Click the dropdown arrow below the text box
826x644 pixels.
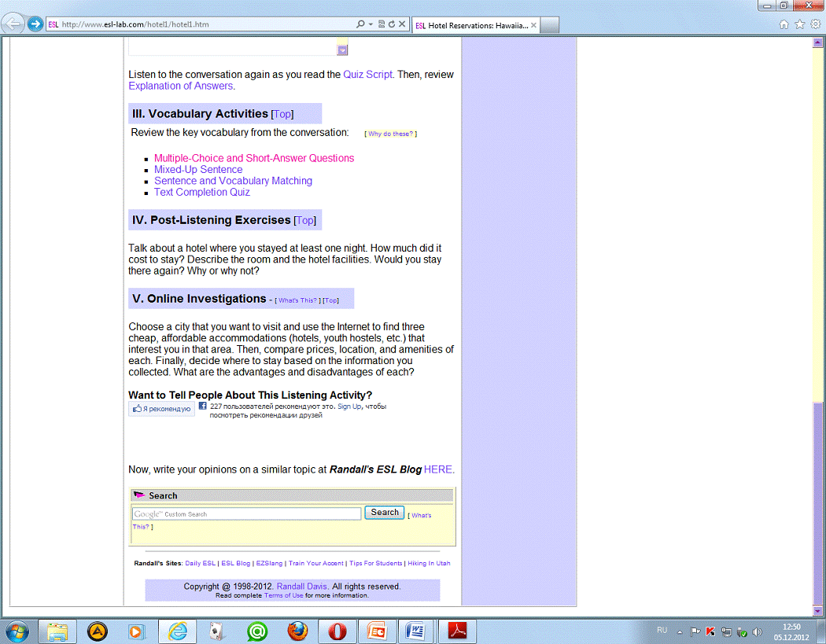(x=342, y=50)
